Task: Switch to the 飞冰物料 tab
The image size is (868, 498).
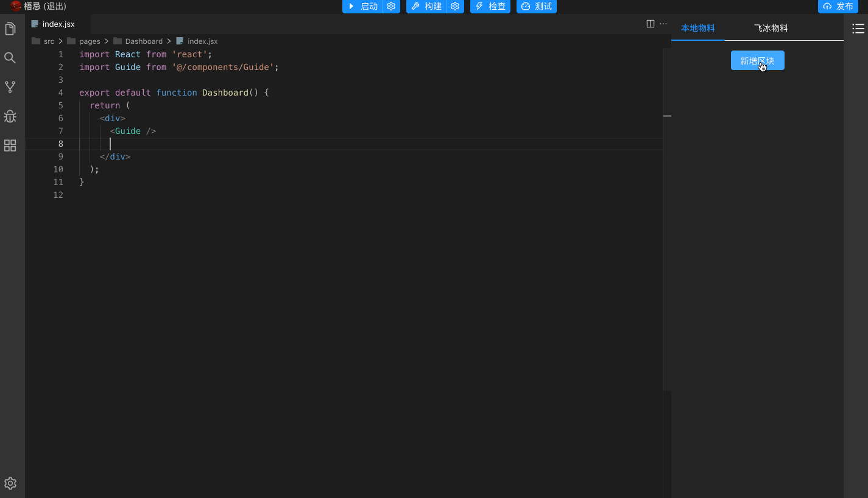Action: (771, 28)
